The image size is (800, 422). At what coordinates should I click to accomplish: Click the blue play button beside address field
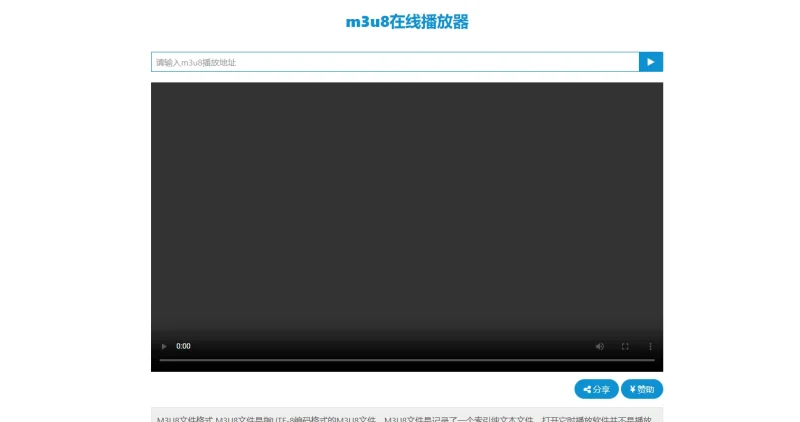pyautogui.click(x=651, y=62)
